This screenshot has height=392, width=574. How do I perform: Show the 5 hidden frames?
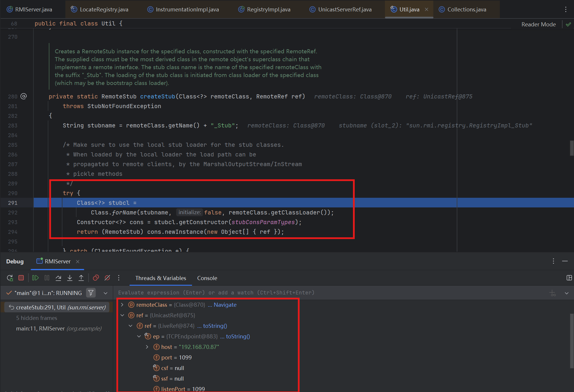37,318
